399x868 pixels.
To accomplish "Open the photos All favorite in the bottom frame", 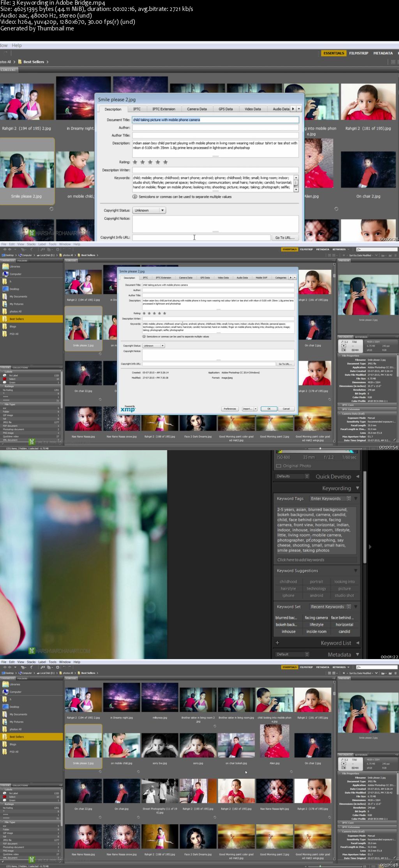I will [x=16, y=729].
